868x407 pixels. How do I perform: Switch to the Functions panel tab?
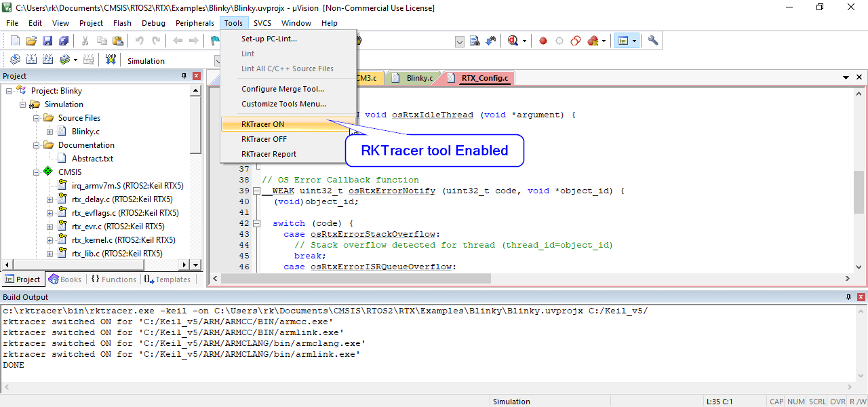click(x=115, y=279)
